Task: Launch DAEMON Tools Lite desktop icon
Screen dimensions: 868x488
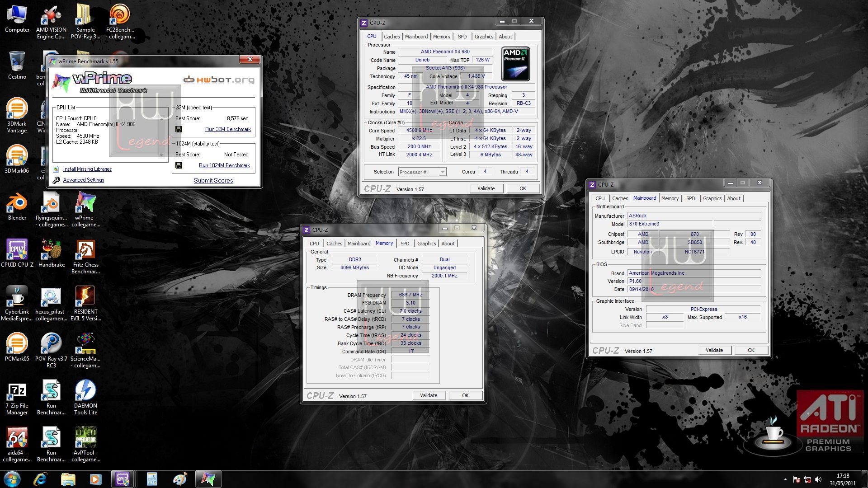Action: (x=85, y=398)
